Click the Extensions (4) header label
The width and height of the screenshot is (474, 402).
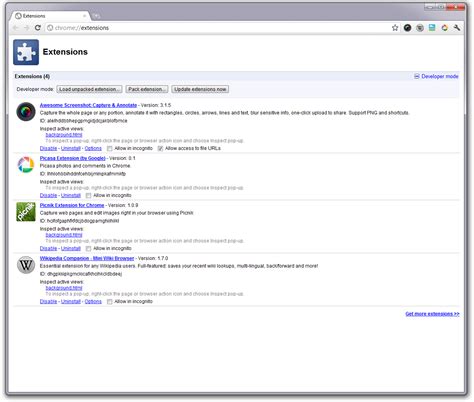point(32,76)
